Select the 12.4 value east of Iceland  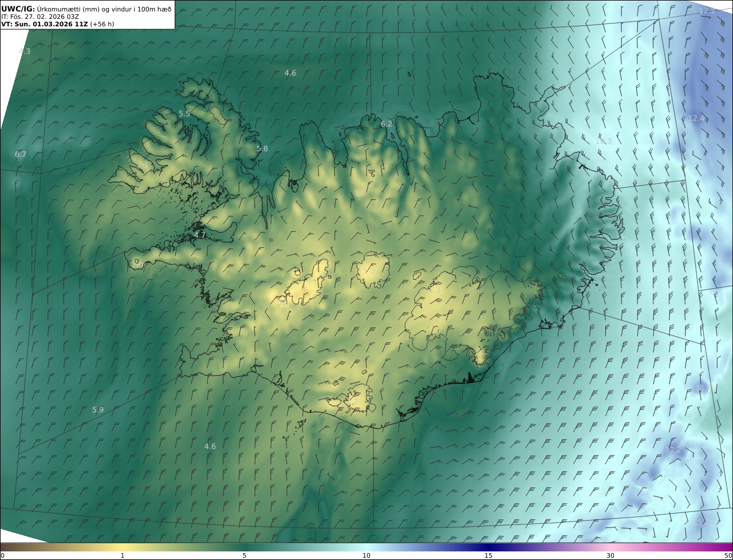click(696, 119)
